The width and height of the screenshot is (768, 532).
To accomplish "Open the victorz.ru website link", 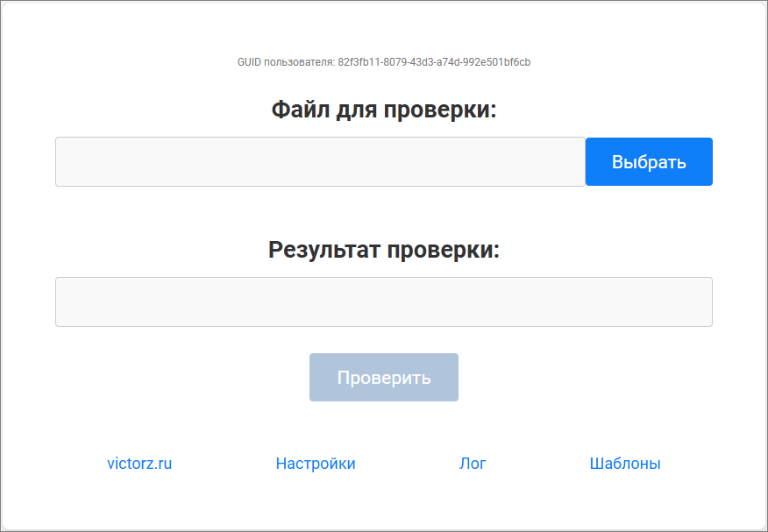I will pyautogui.click(x=139, y=464).
